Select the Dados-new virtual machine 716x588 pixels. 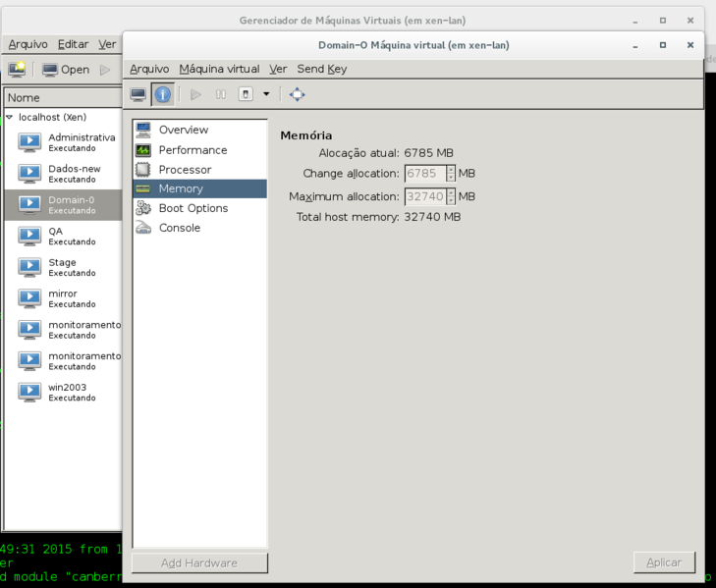tap(63, 174)
